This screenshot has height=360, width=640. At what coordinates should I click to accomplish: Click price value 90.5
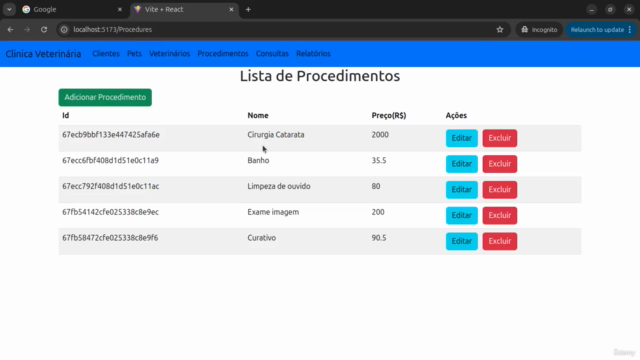379,238
